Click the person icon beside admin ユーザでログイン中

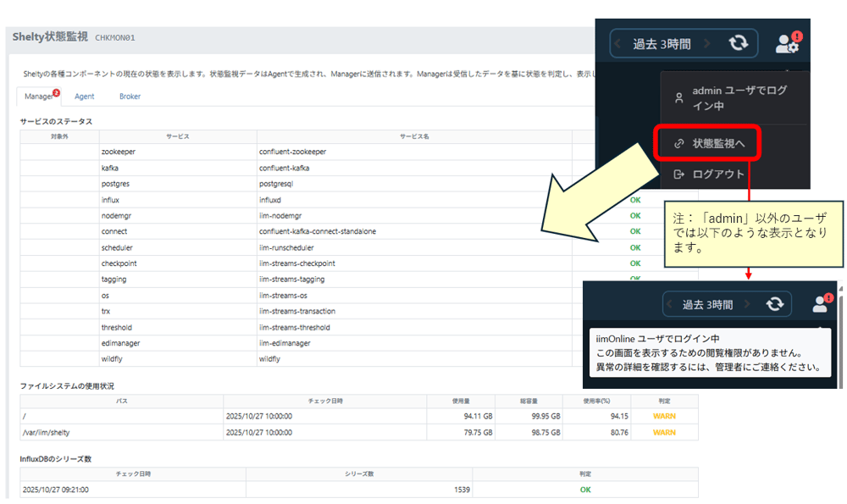(678, 97)
